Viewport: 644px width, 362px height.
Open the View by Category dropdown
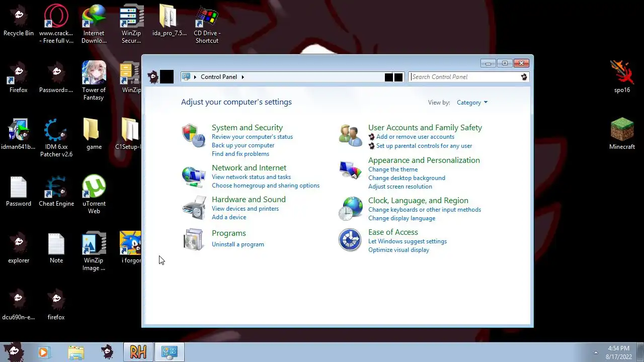(472, 103)
